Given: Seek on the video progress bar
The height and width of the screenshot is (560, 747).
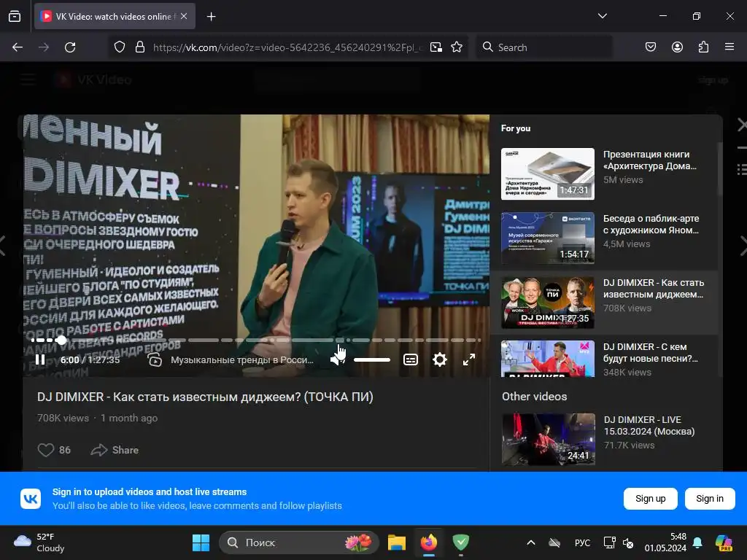Looking at the screenshot, I should [x=256, y=340].
